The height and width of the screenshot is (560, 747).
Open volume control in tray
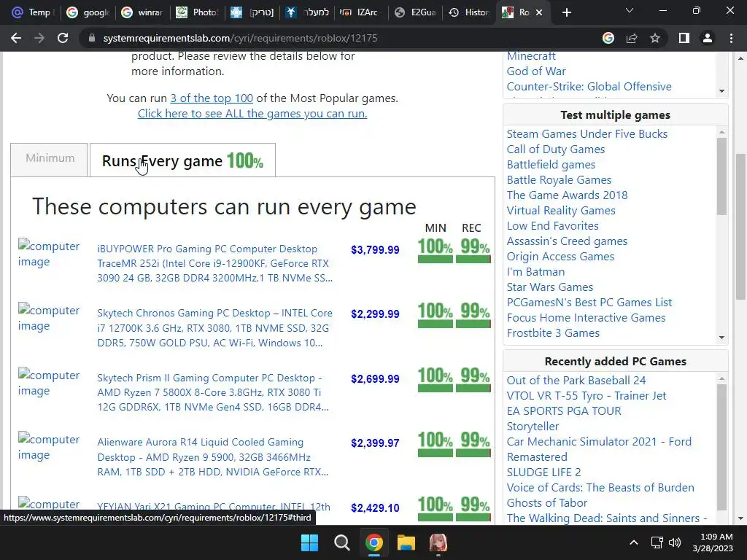pyautogui.click(x=675, y=542)
